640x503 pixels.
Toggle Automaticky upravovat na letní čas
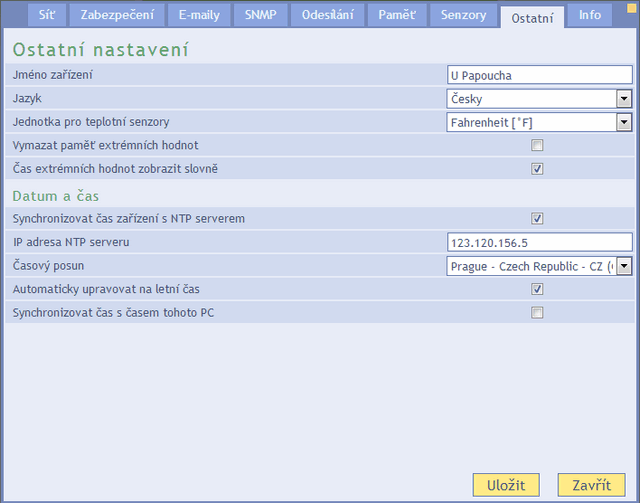[x=537, y=289]
